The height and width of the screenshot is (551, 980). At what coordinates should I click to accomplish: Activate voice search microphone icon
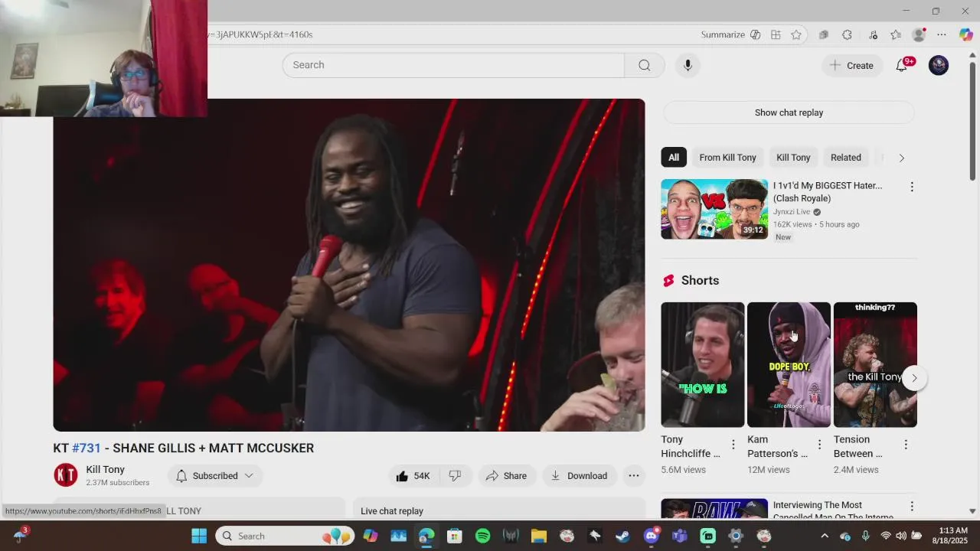(x=688, y=65)
